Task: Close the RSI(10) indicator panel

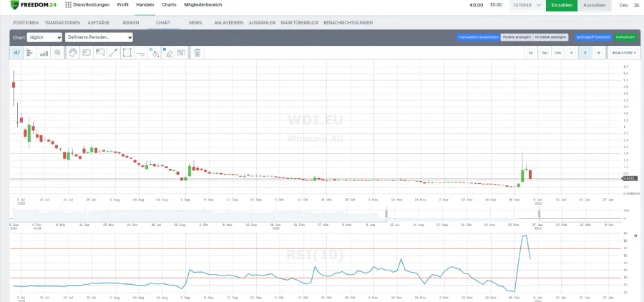Action: coord(636,236)
